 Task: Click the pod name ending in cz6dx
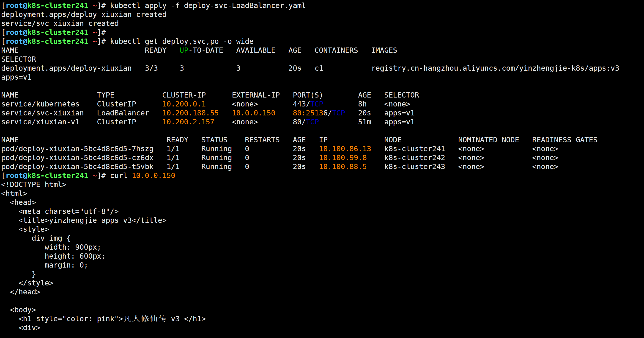click(x=77, y=158)
